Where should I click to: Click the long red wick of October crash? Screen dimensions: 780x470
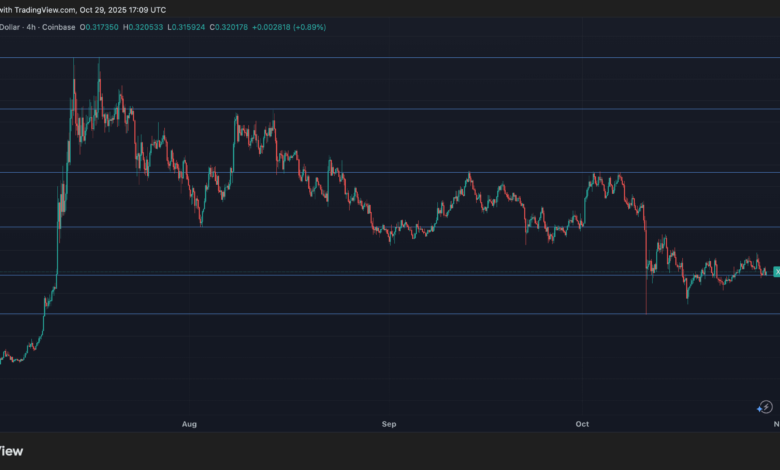pos(647,300)
